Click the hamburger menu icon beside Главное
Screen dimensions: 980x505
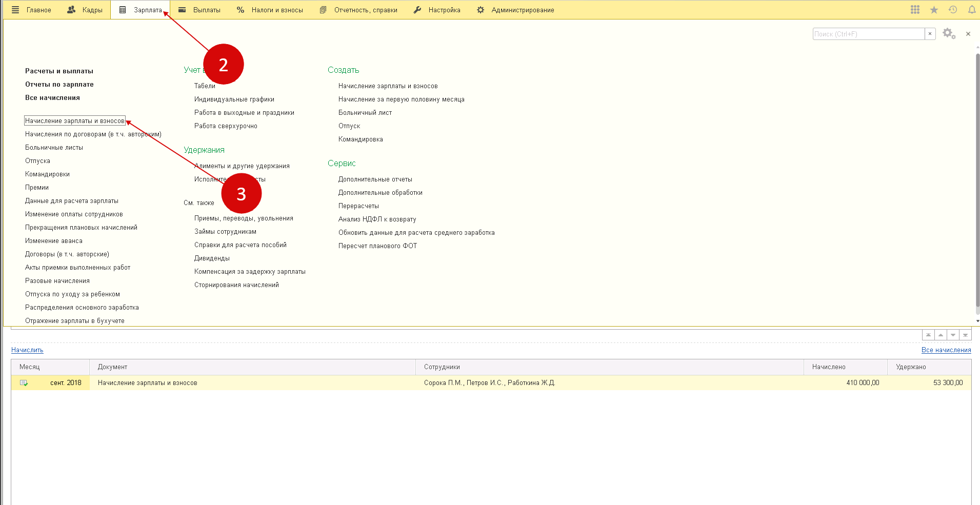15,10
